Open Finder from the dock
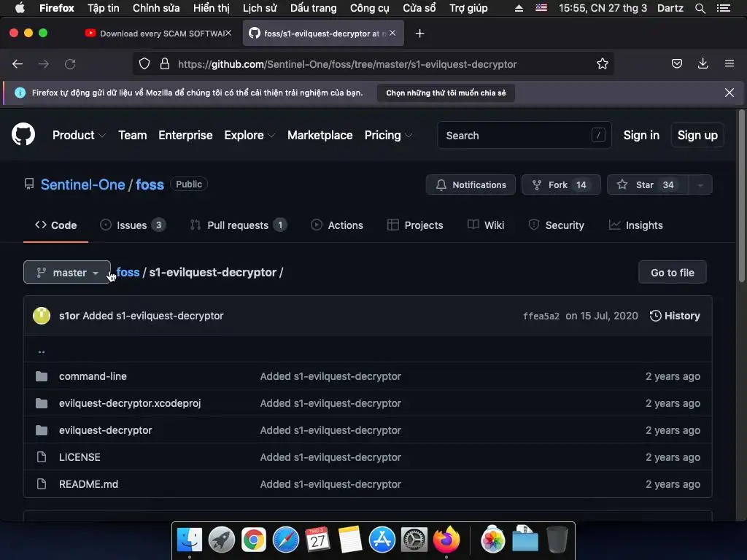Viewport: 747px width, 560px height. point(190,540)
